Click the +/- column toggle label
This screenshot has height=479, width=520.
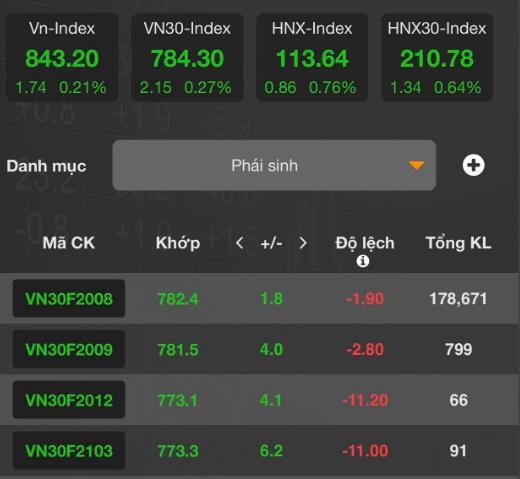pyautogui.click(x=271, y=244)
